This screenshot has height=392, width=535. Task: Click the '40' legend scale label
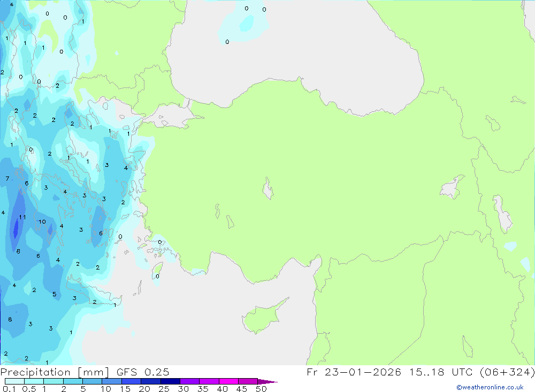(x=222, y=389)
